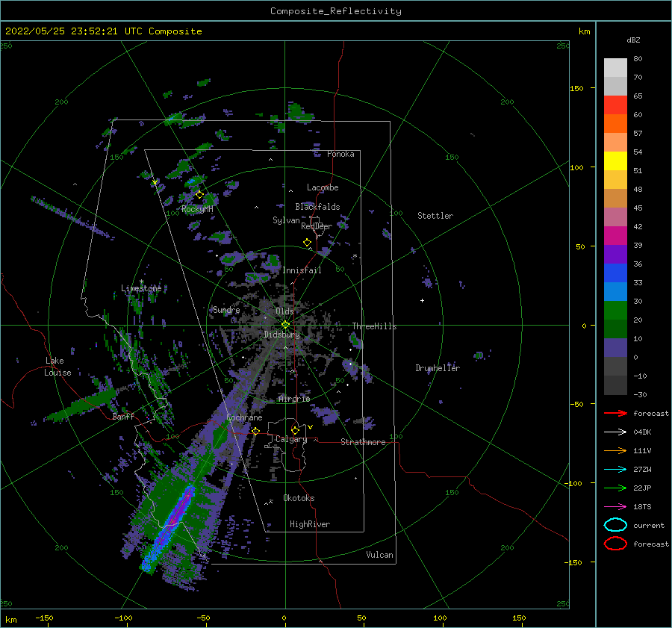
Task: Click the yellow diamond marker above Calgary
Action: (295, 430)
